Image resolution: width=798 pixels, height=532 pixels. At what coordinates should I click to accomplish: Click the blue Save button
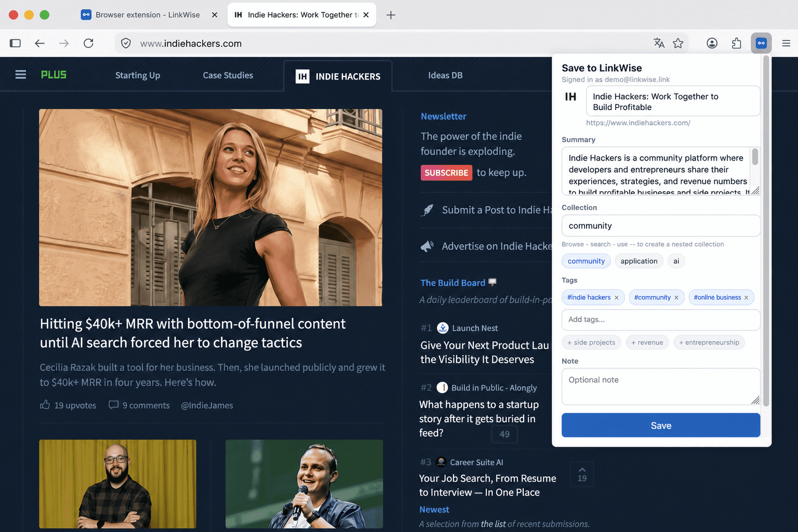click(661, 425)
